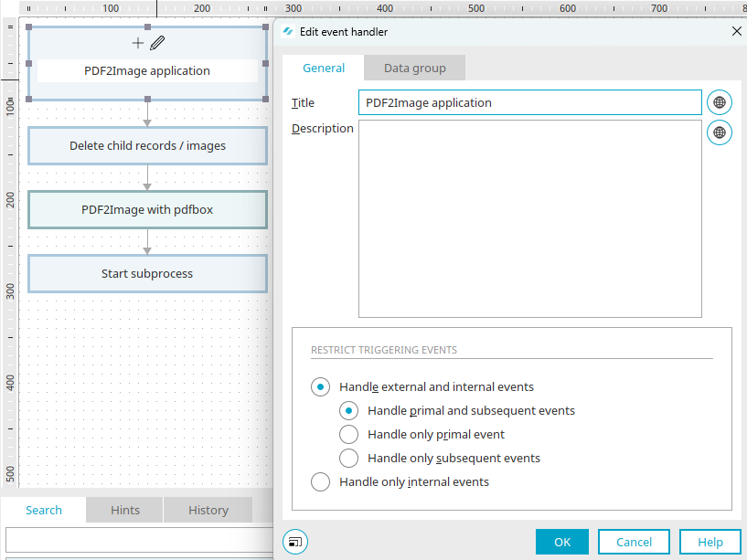Select Handle only internal events
The height and width of the screenshot is (560, 747).
[x=320, y=482]
